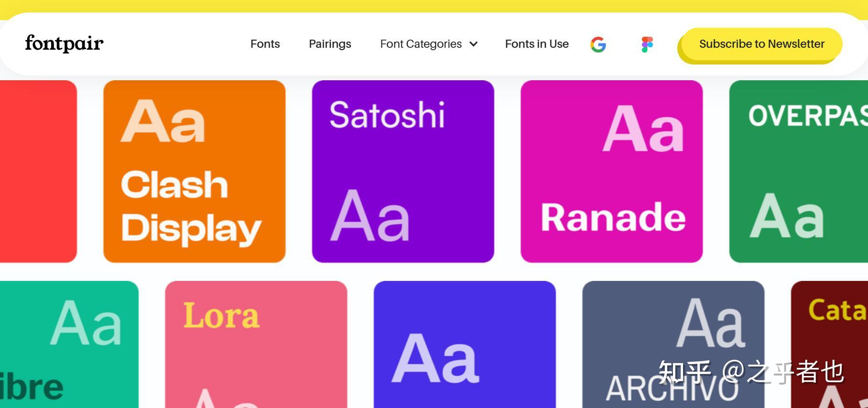Open the Archivo font card
This screenshot has width=868, height=408.
tap(673, 344)
